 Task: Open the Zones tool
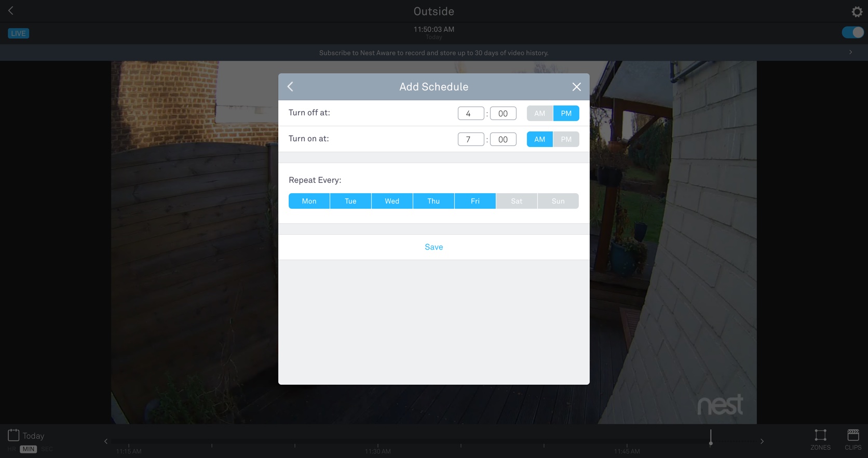point(820,439)
